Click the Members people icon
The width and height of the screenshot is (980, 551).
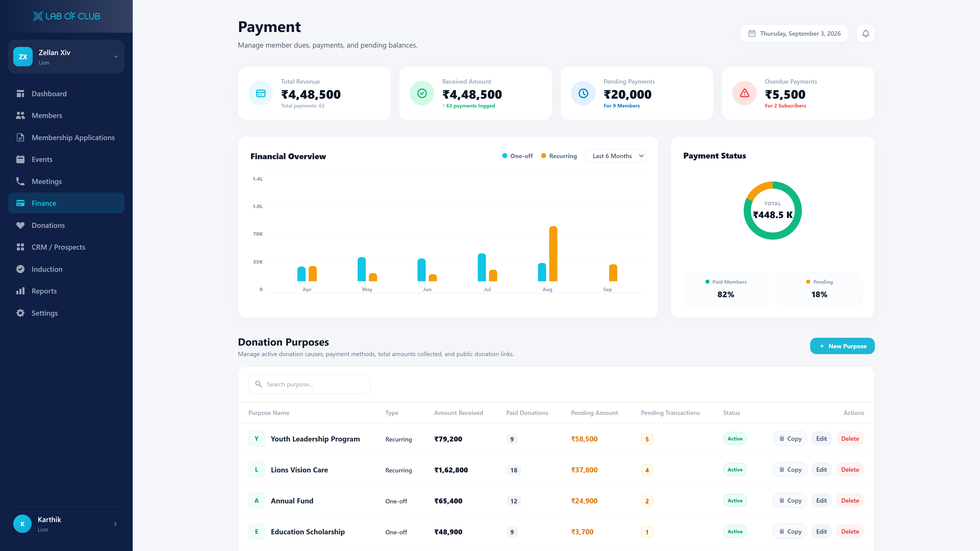tap(21, 116)
